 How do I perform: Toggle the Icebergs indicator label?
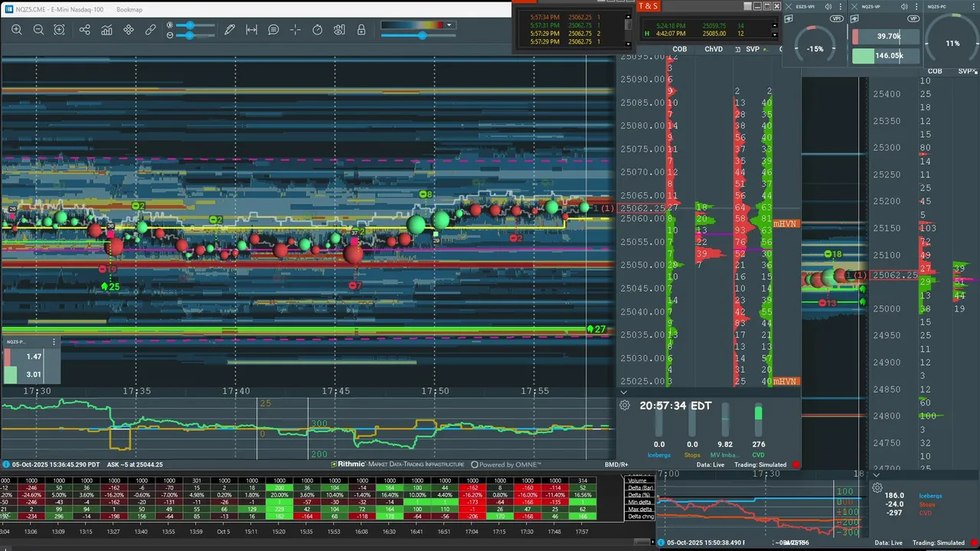[x=659, y=455]
